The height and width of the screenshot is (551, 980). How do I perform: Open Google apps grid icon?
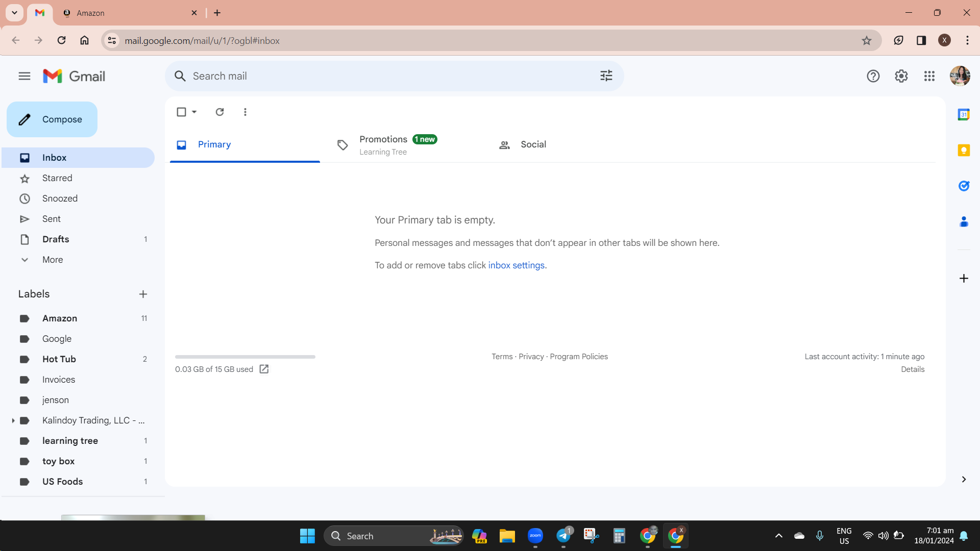pyautogui.click(x=929, y=76)
